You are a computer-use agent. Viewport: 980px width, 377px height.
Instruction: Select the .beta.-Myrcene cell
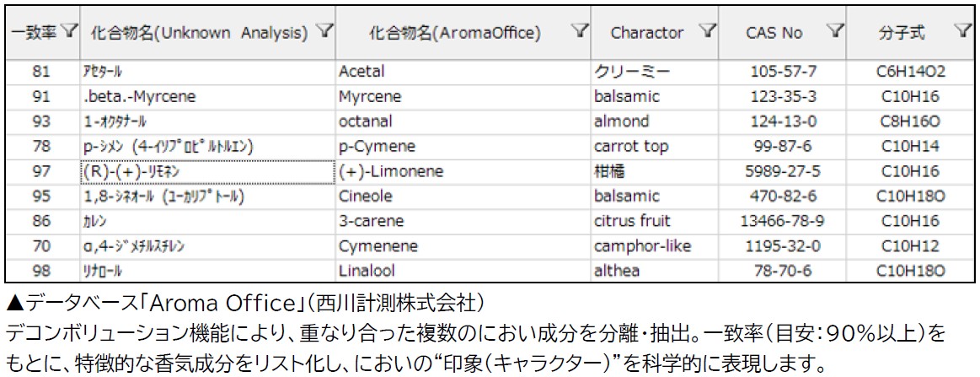207,97
